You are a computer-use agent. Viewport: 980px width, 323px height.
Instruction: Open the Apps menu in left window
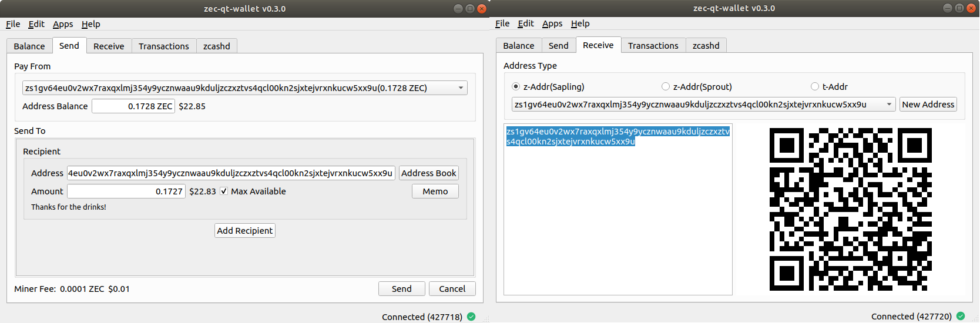pyautogui.click(x=63, y=24)
